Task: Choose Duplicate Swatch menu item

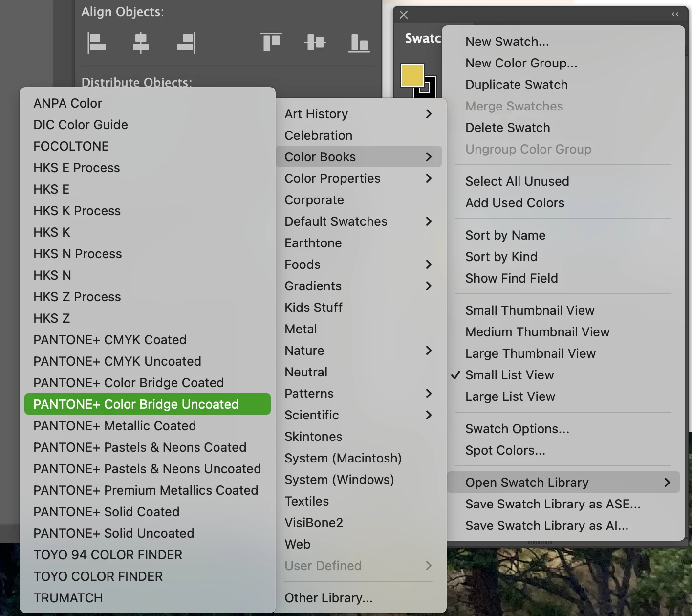Action: 563,85
